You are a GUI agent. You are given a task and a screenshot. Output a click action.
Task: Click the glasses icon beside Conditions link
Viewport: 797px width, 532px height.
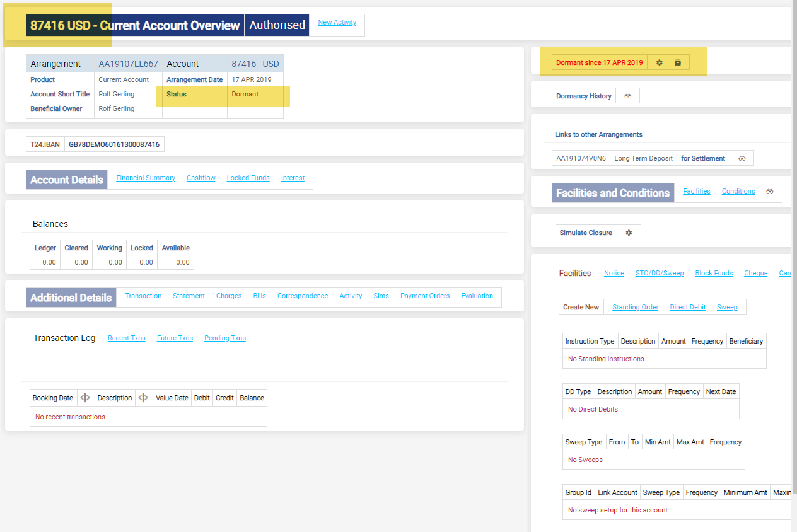(x=770, y=192)
